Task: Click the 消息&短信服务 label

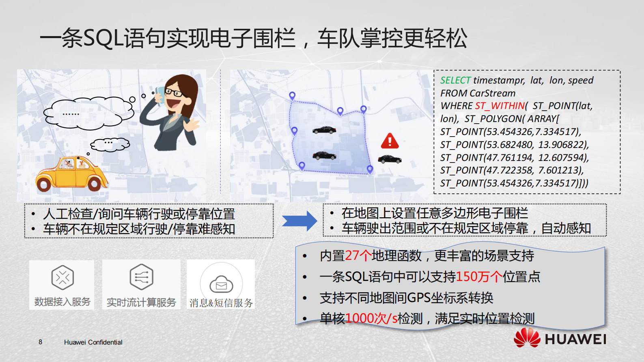Action: coord(221,303)
